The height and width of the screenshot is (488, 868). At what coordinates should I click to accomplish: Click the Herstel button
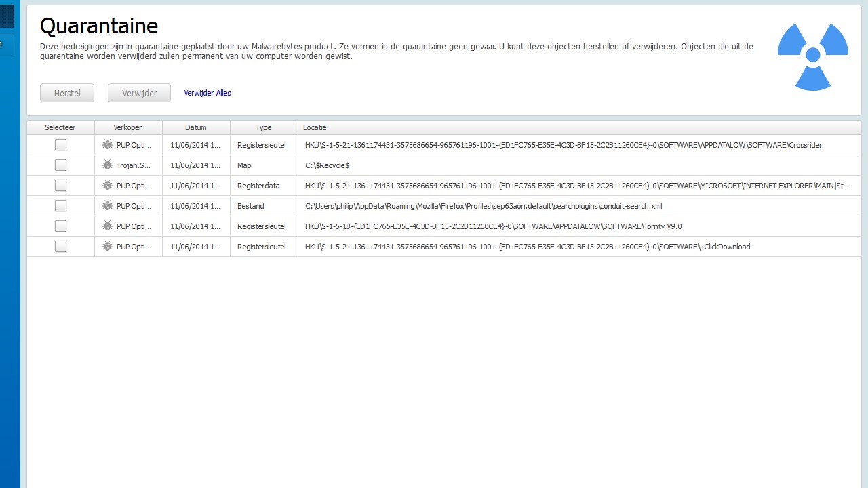pyautogui.click(x=67, y=93)
